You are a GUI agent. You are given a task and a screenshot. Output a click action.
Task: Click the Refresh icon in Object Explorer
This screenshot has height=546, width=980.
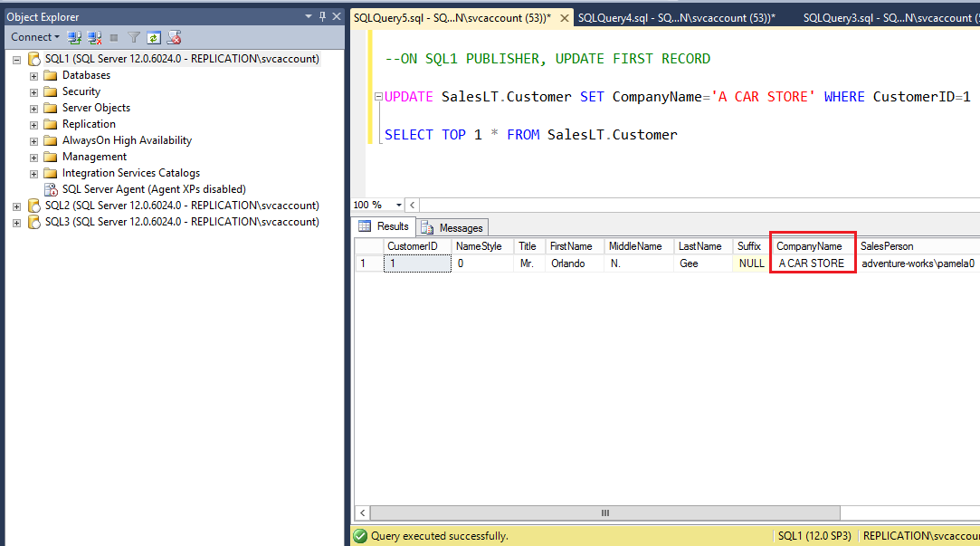tap(154, 37)
